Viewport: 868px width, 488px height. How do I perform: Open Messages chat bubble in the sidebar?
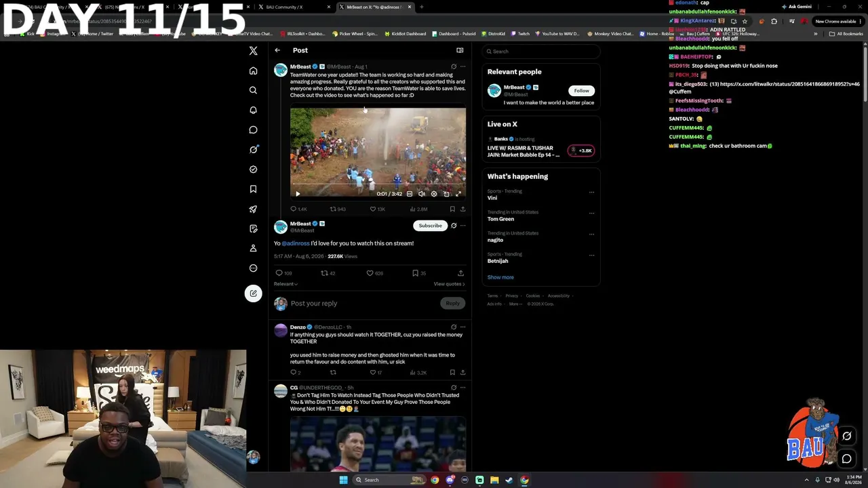[x=253, y=129]
